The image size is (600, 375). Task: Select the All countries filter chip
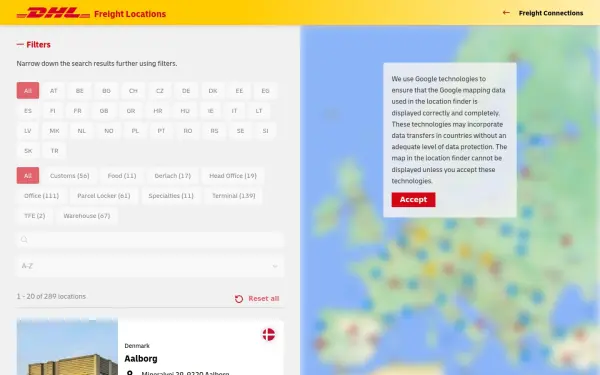pyautogui.click(x=28, y=91)
